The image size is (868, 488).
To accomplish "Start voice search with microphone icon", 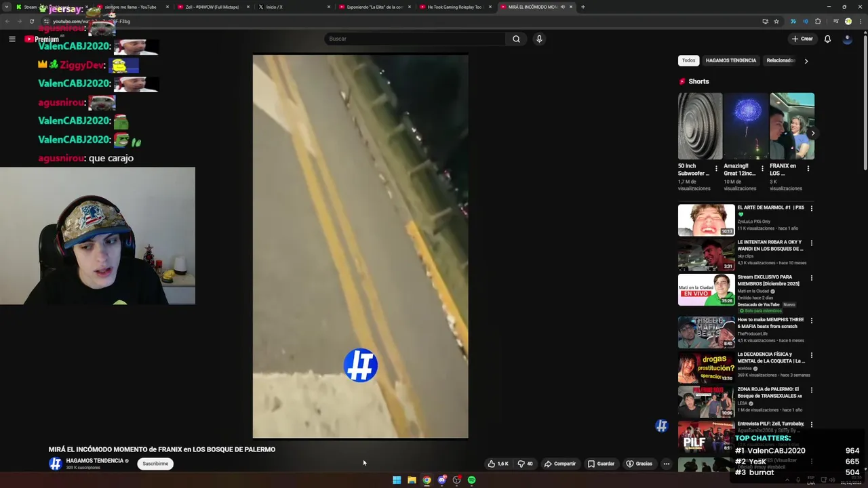I will click(x=539, y=39).
